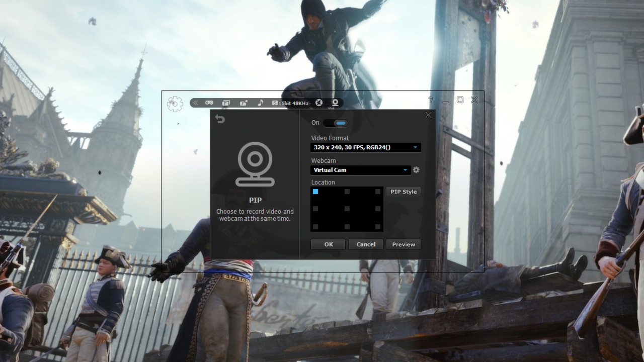Viewport: 644px width, 362px height.
Task: Open the music note audio settings icon
Action: point(260,103)
